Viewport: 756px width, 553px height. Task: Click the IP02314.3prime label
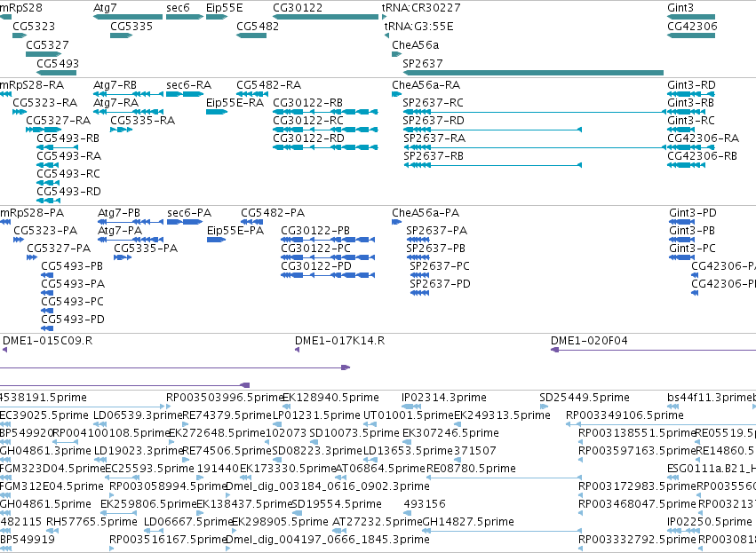[x=444, y=398]
